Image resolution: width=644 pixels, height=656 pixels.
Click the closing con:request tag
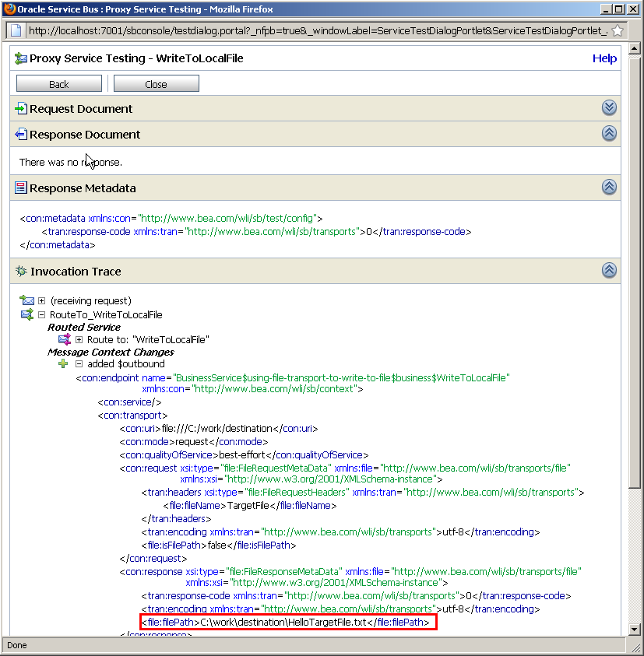153,558
